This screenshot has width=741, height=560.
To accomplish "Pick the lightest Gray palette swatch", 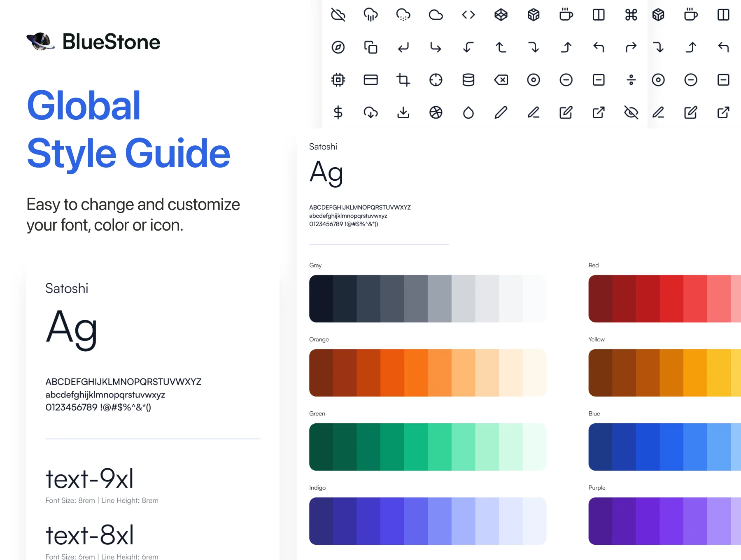I will [534, 299].
